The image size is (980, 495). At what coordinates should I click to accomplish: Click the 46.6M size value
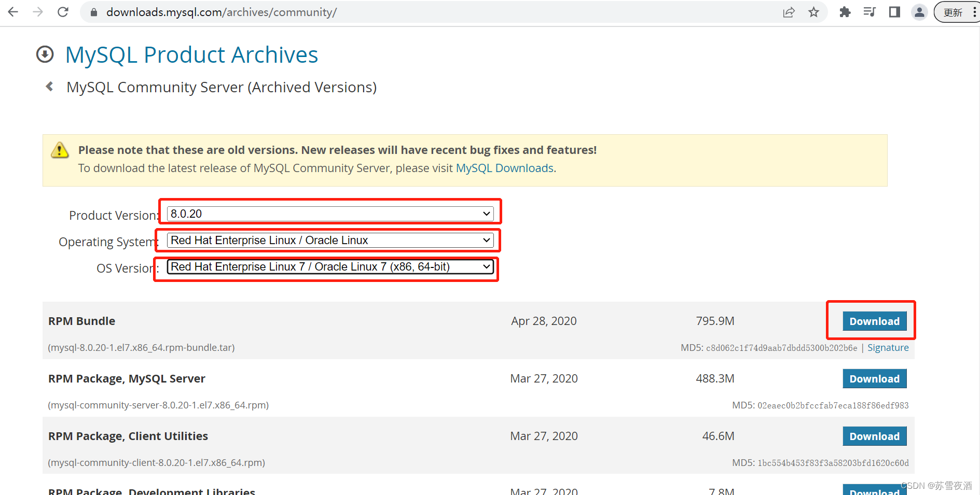pos(718,436)
